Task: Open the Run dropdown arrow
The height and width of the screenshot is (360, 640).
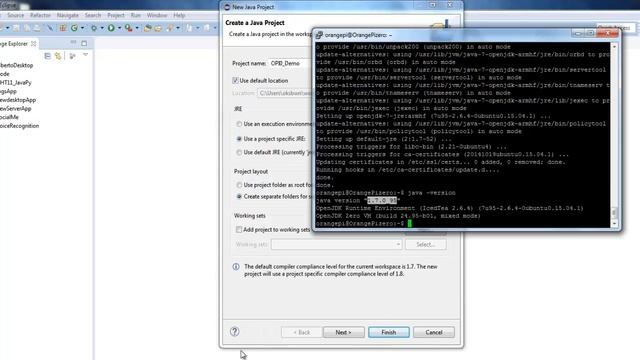Action: tap(120, 28)
